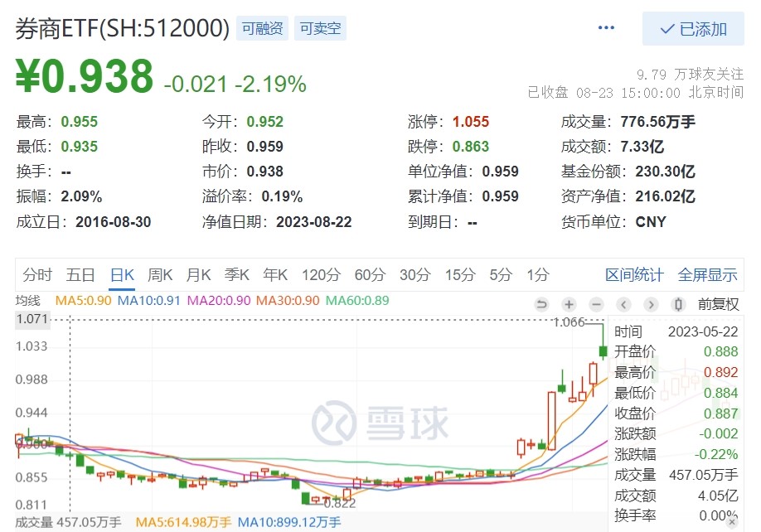Click the chart undo/reset arrow icon
761x532 pixels.
point(541,305)
